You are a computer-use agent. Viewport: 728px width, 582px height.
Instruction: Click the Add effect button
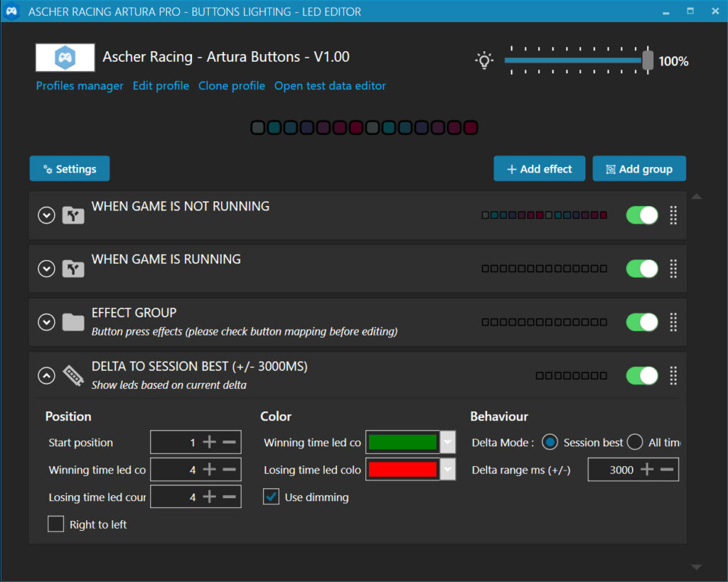click(539, 169)
